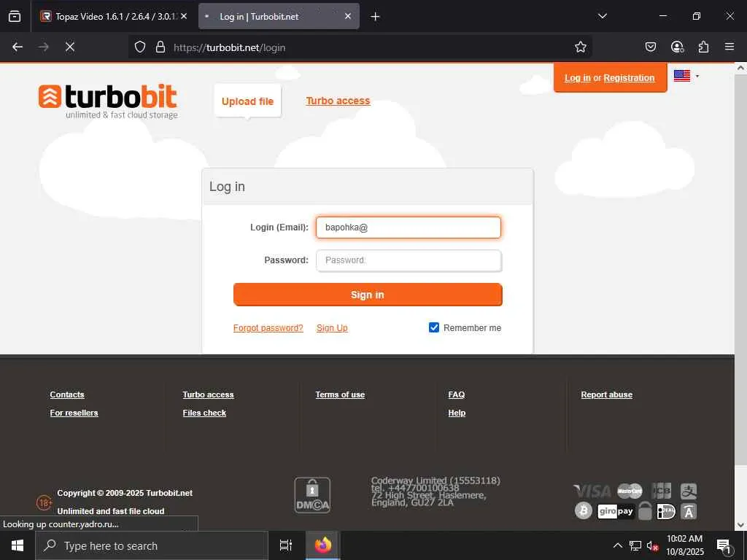Open the Report abuse link
This screenshot has width=747, height=560.
[606, 394]
